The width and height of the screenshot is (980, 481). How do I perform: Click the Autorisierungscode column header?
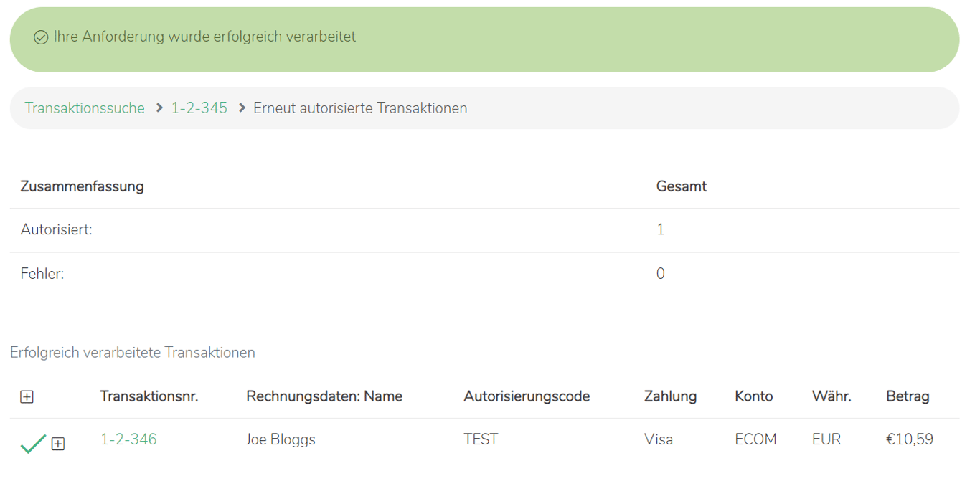[x=527, y=396]
